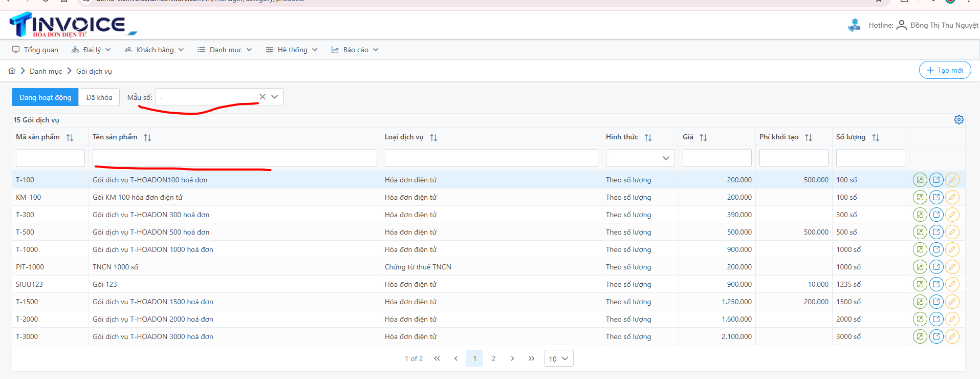Edit the SIUU123 package with pencil icon
Image resolution: width=980 pixels, height=379 pixels.
952,284
